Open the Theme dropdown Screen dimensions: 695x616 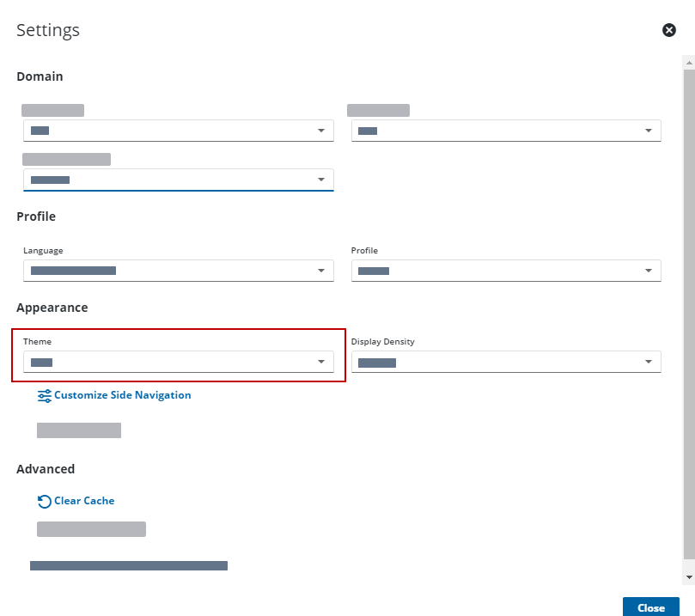coord(178,362)
